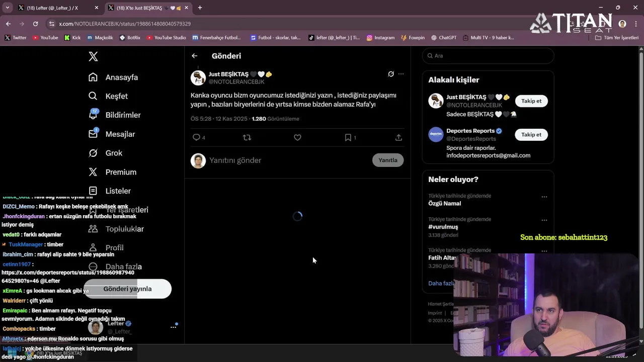
Task: Click the post author's profile avatar
Action: pos(198,78)
